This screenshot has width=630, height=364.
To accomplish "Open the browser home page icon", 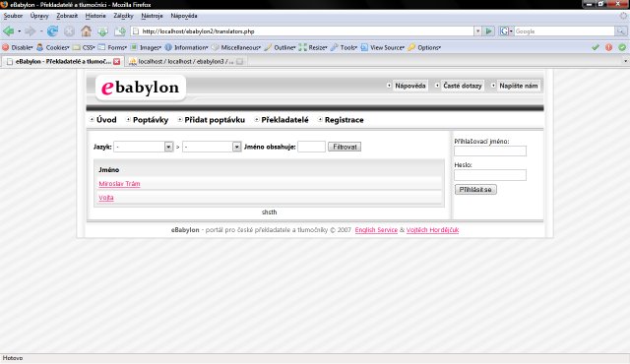I will click(x=86, y=30).
